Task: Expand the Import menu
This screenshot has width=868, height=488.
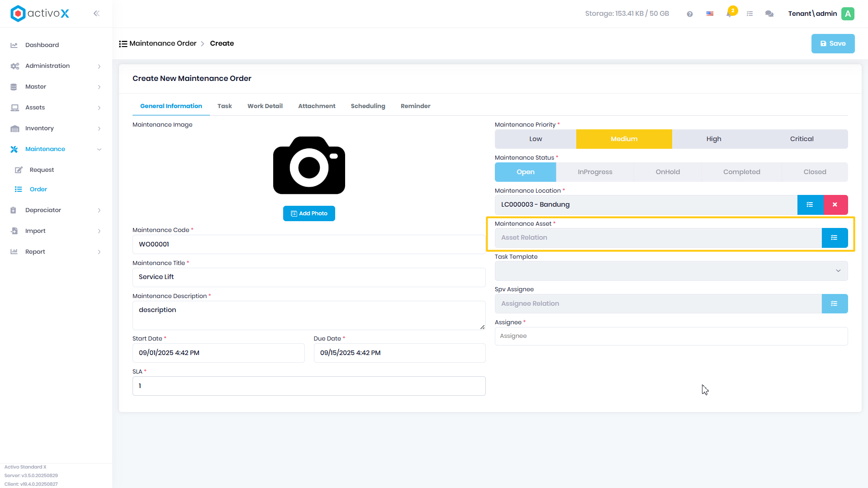Action: tap(99, 232)
